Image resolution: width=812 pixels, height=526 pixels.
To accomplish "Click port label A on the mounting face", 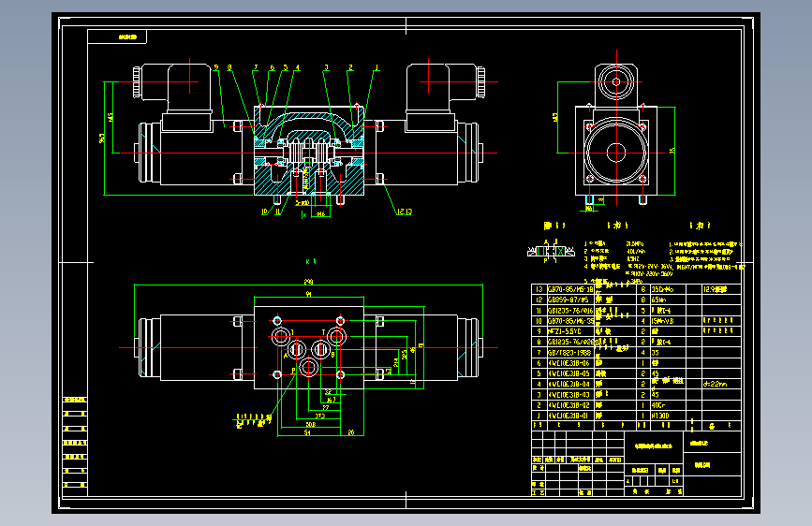I will pyautogui.click(x=286, y=356).
